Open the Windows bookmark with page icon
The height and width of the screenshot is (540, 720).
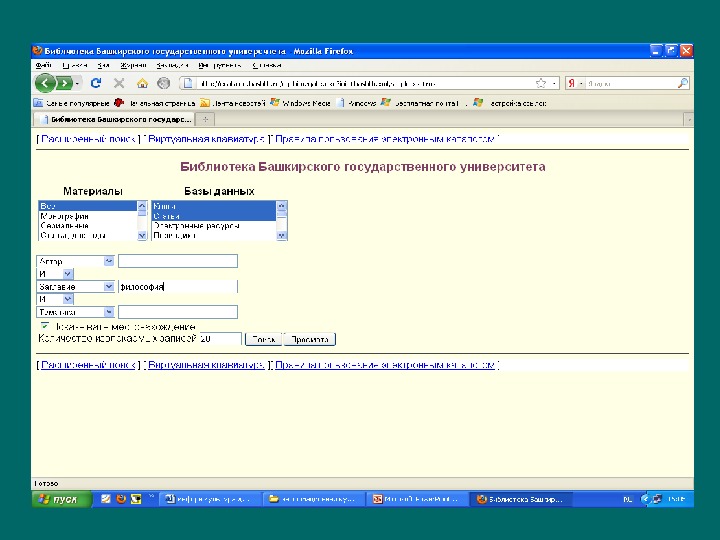356,103
